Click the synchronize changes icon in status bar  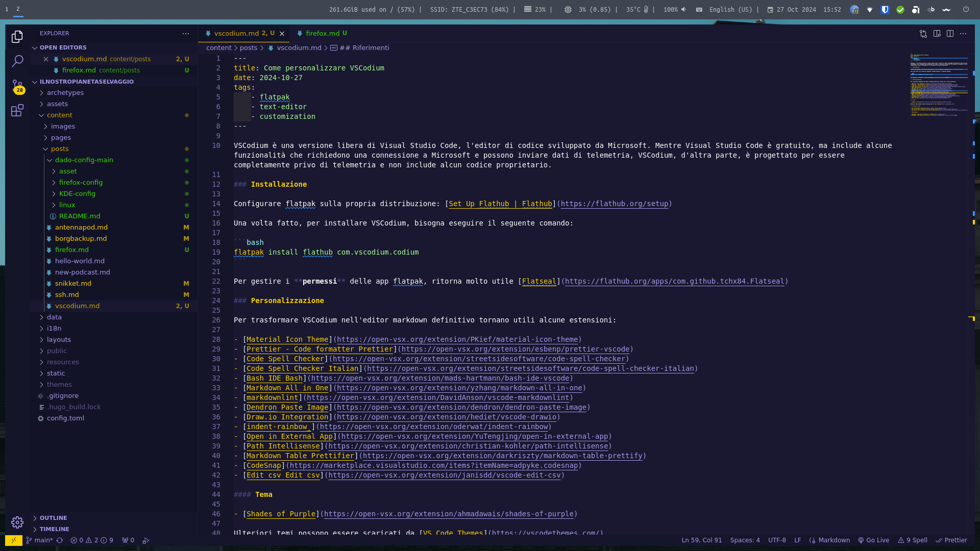(x=60, y=540)
